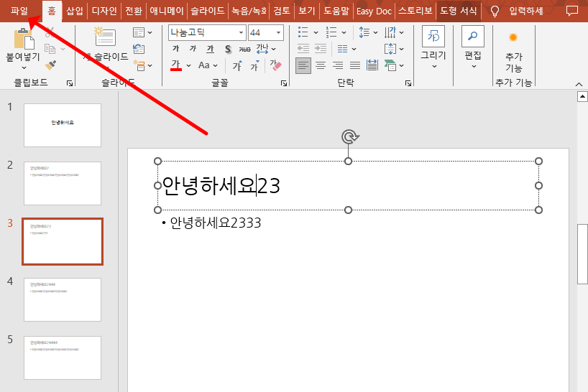Toggle Align Right paragraph alignment
The image size is (588, 392).
(x=338, y=65)
